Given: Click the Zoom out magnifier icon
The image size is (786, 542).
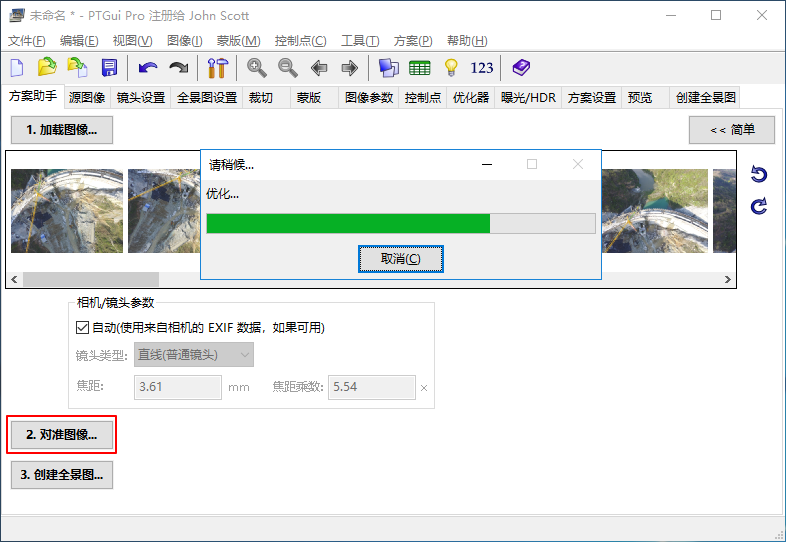Looking at the screenshot, I should (287, 67).
